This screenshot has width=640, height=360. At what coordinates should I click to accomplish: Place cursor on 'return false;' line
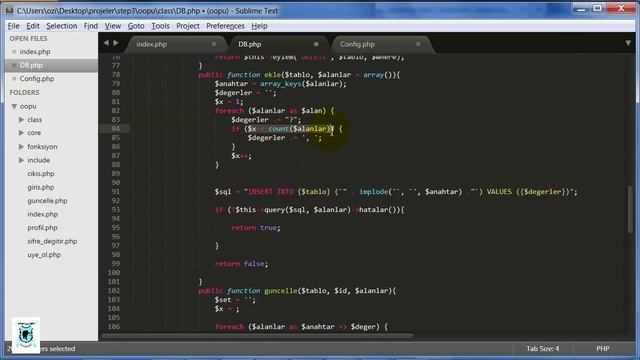coord(241,264)
